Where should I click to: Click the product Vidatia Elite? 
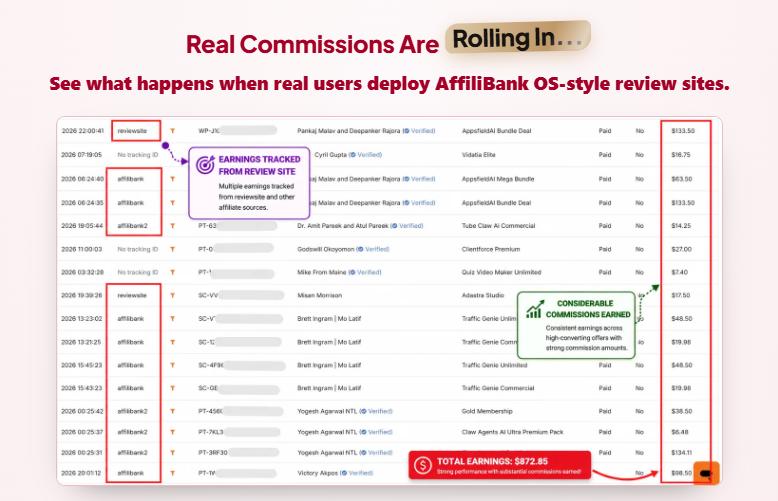[x=479, y=155]
